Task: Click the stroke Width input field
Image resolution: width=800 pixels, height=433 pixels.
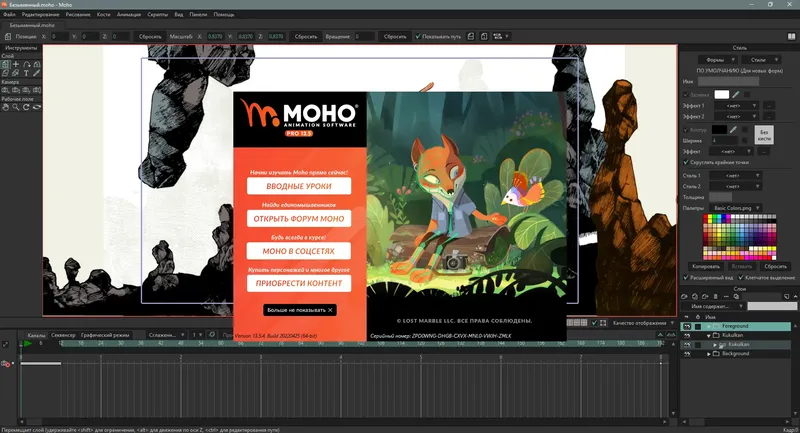Action: 723,140
